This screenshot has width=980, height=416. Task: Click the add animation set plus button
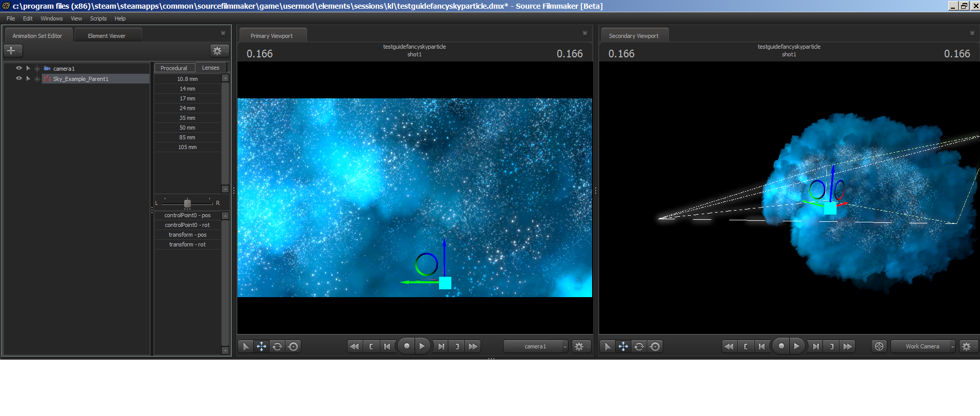pos(12,51)
